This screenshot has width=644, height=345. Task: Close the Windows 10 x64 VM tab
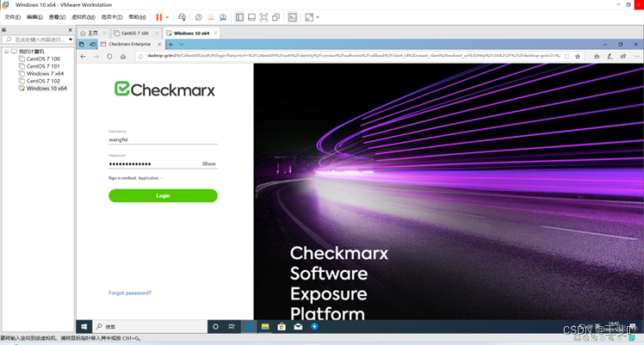215,34
